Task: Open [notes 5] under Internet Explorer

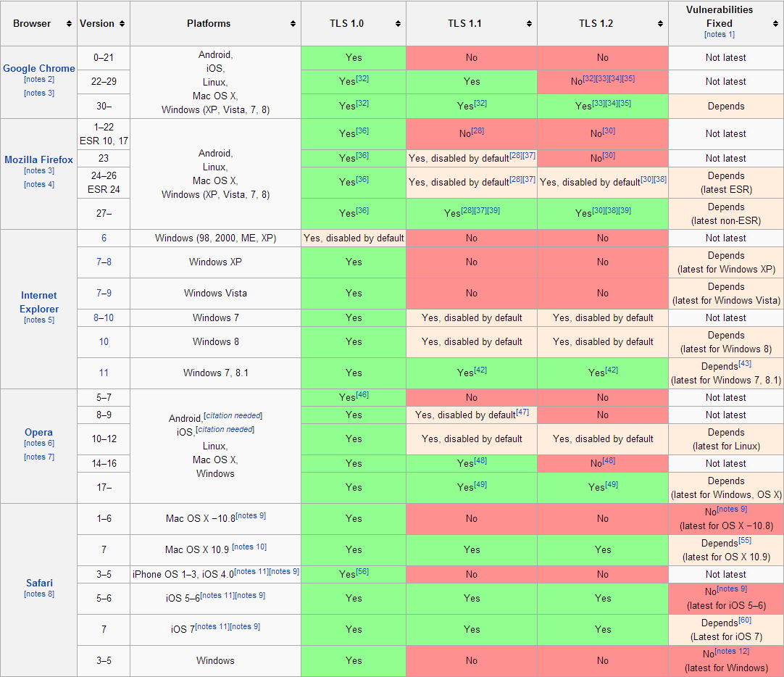Action: point(39,320)
